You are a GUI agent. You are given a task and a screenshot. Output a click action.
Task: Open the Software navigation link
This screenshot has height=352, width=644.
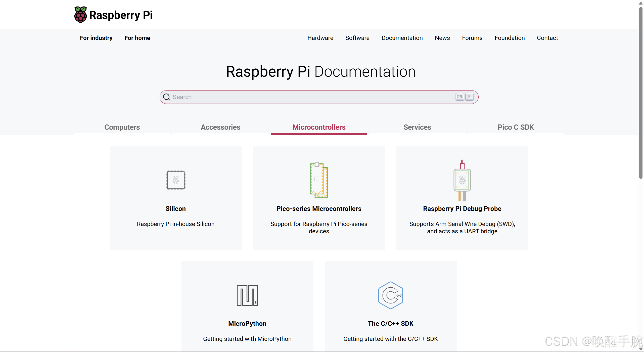click(x=357, y=38)
